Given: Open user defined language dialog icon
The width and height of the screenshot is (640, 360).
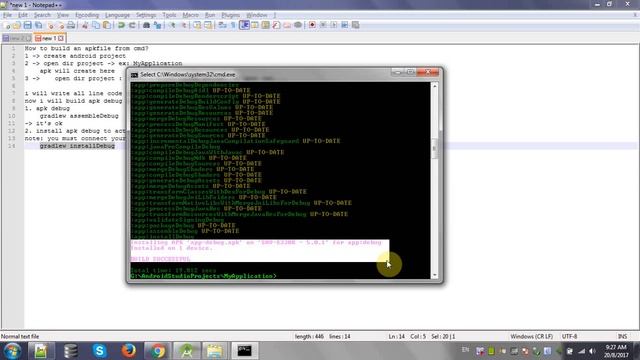Looking at the screenshot, I should click(x=255, y=25).
